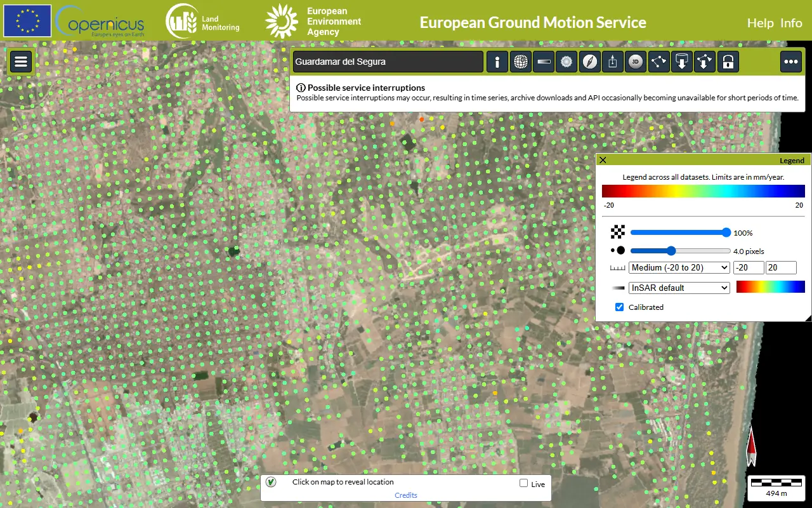812x508 pixels.
Task: Select the connected-points polygon tool
Action: [659, 62]
